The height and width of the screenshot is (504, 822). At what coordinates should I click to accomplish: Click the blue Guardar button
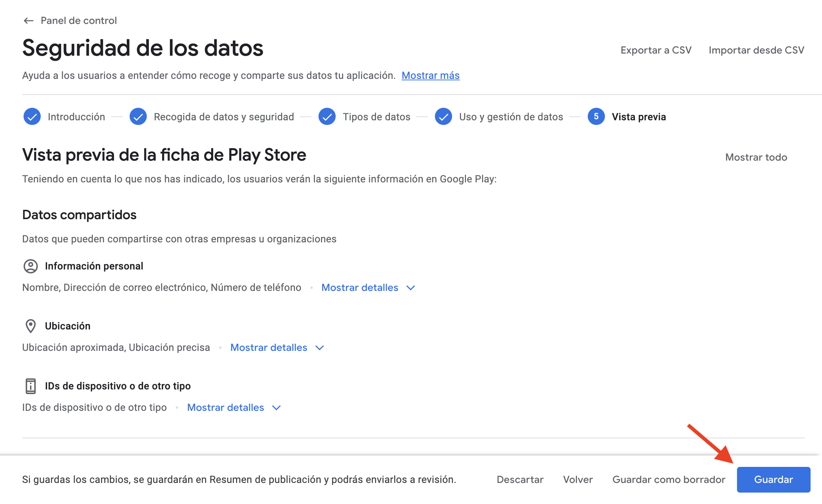(x=773, y=479)
